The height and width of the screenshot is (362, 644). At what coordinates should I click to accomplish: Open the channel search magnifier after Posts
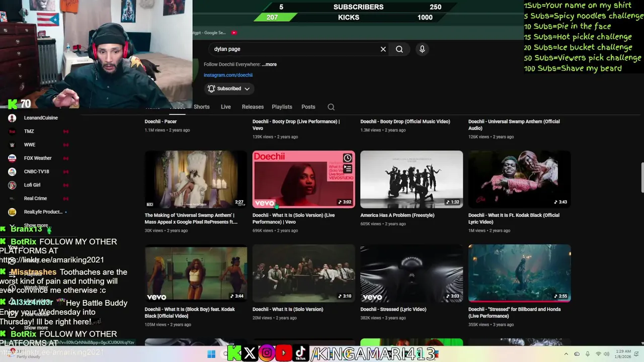(x=331, y=107)
